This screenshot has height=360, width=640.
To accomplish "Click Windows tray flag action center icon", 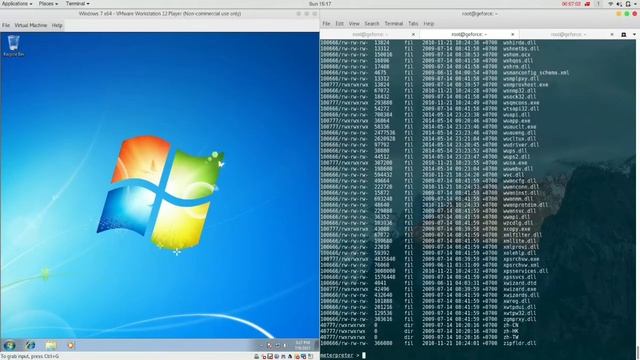I will (269, 345).
